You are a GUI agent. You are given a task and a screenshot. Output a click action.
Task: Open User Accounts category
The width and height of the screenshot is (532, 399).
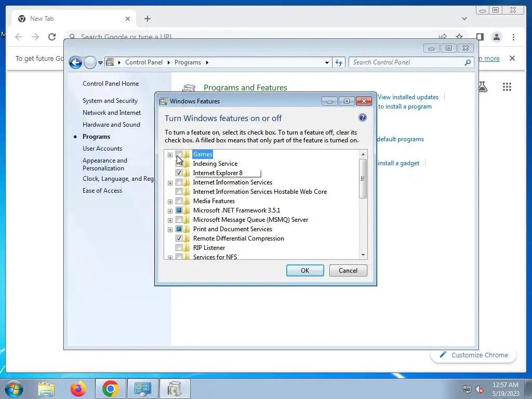[x=102, y=149]
